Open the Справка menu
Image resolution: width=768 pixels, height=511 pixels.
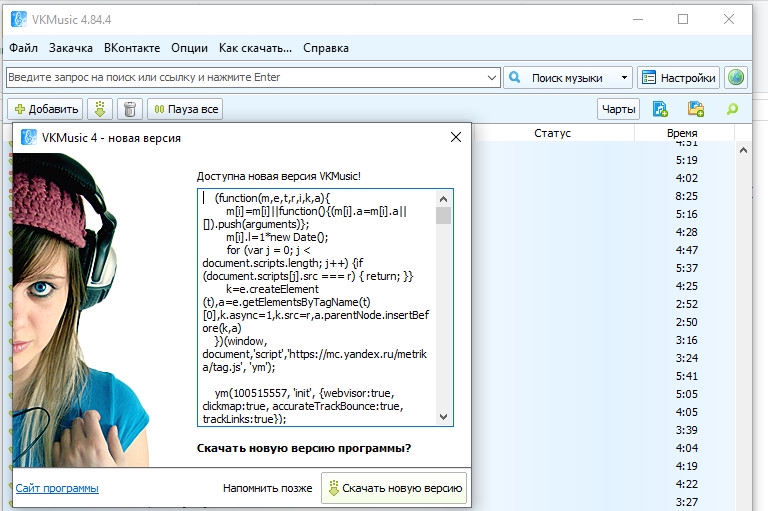click(326, 48)
